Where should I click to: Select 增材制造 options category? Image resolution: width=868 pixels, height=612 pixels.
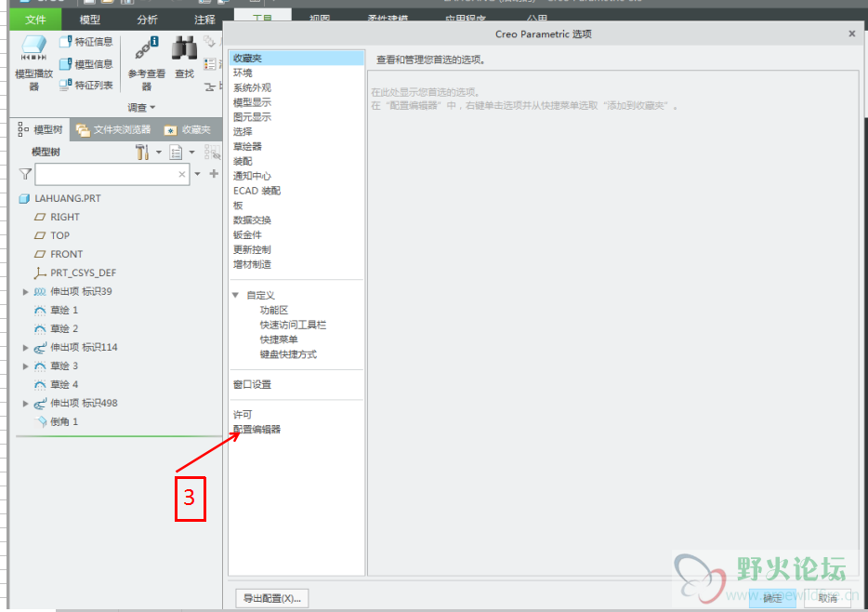tap(252, 264)
